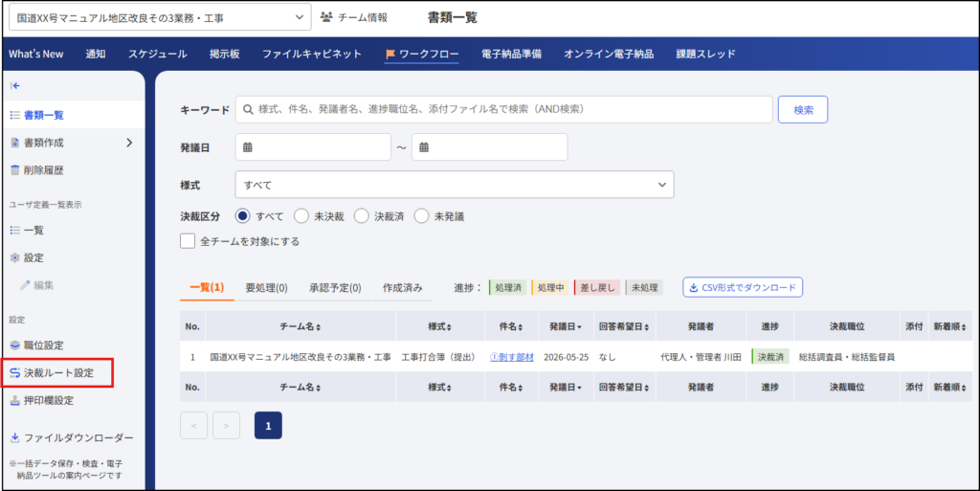
Task: Click the document icon next to 書類作成
Action: pos(15,143)
